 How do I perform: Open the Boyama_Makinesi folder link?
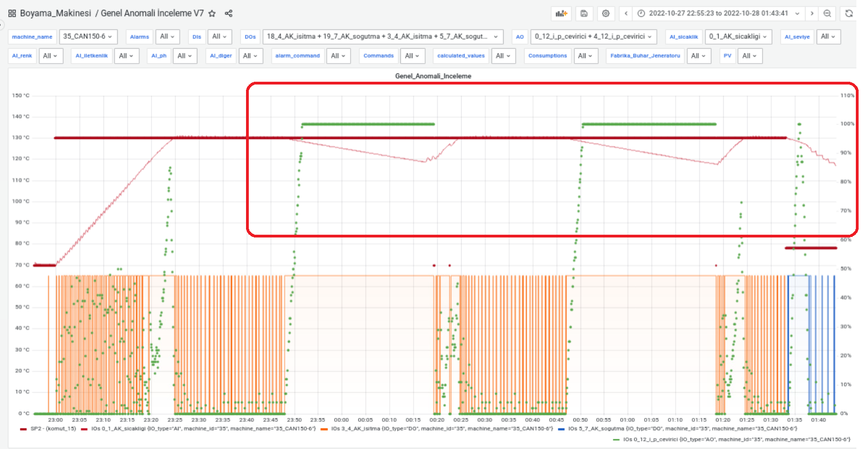(x=55, y=13)
